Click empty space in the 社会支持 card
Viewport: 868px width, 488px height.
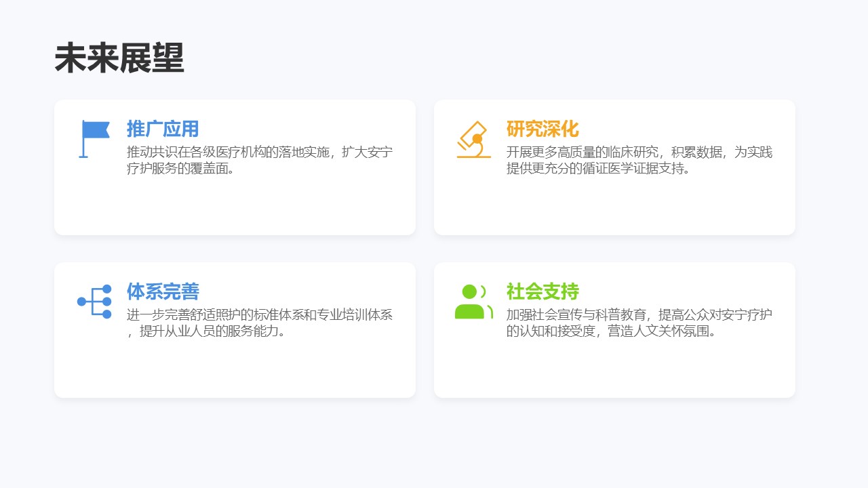click(x=614, y=369)
